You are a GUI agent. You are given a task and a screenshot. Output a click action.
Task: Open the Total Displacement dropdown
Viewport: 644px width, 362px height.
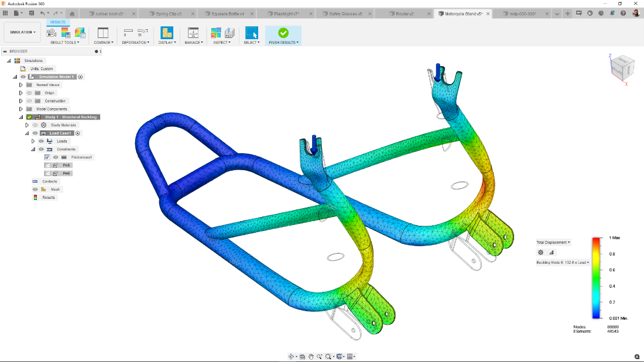tap(552, 242)
